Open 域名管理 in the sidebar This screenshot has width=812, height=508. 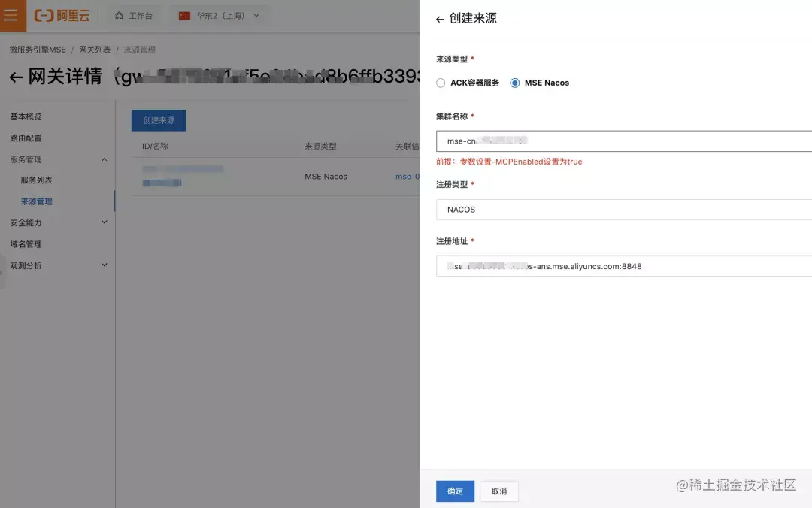[26, 244]
